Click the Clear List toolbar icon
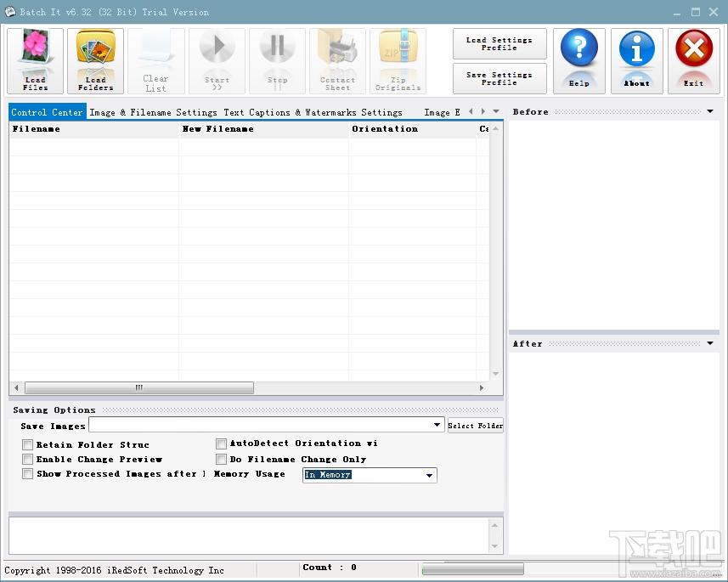 click(155, 59)
